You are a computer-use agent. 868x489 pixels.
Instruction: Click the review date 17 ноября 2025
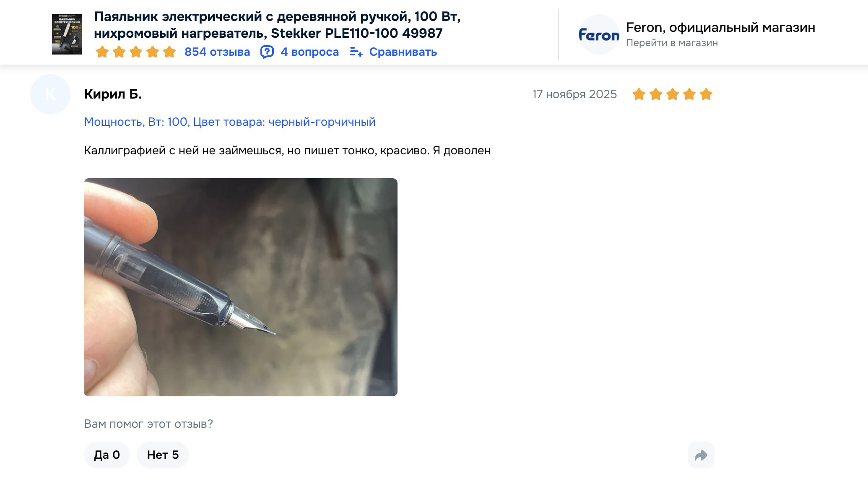[x=574, y=94]
